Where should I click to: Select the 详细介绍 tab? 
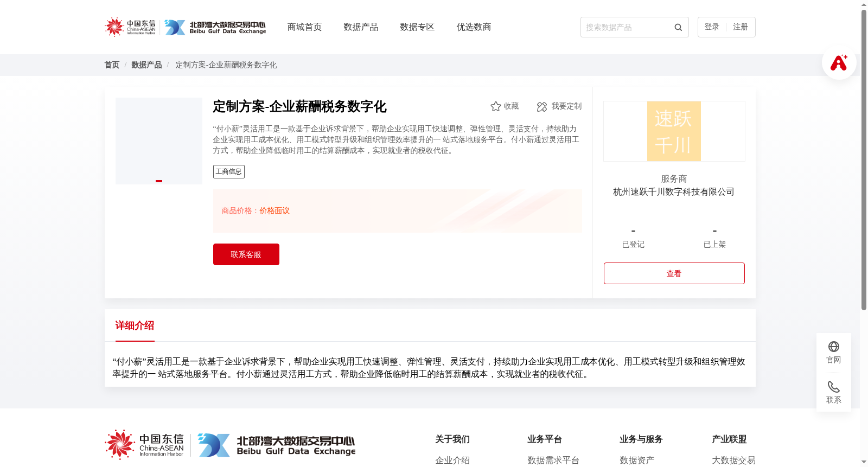(x=135, y=325)
